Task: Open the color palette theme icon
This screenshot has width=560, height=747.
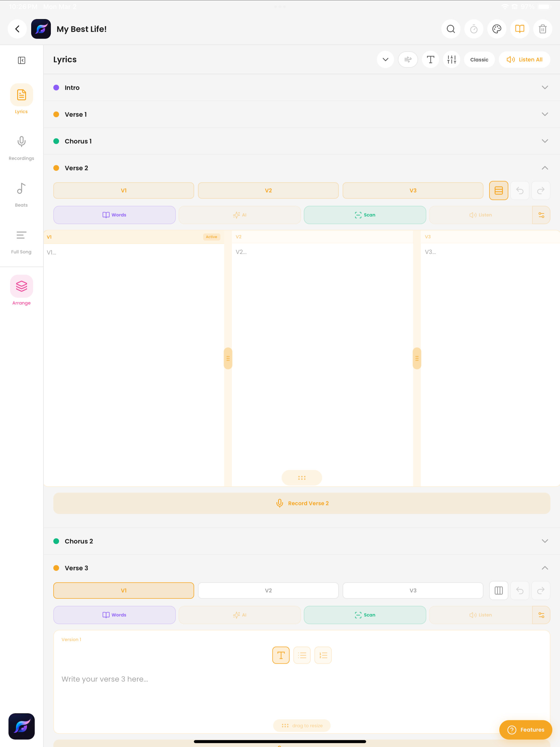Action: pos(497,29)
